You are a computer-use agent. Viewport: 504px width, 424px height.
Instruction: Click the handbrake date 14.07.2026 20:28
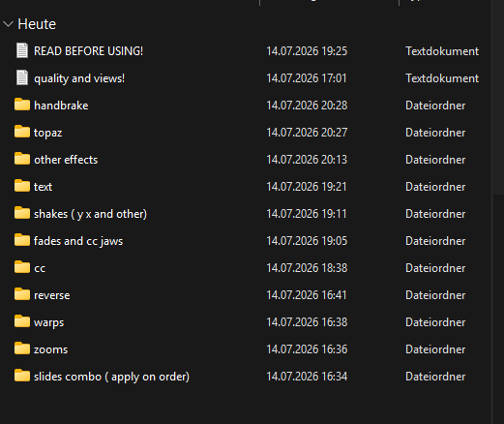coord(307,106)
